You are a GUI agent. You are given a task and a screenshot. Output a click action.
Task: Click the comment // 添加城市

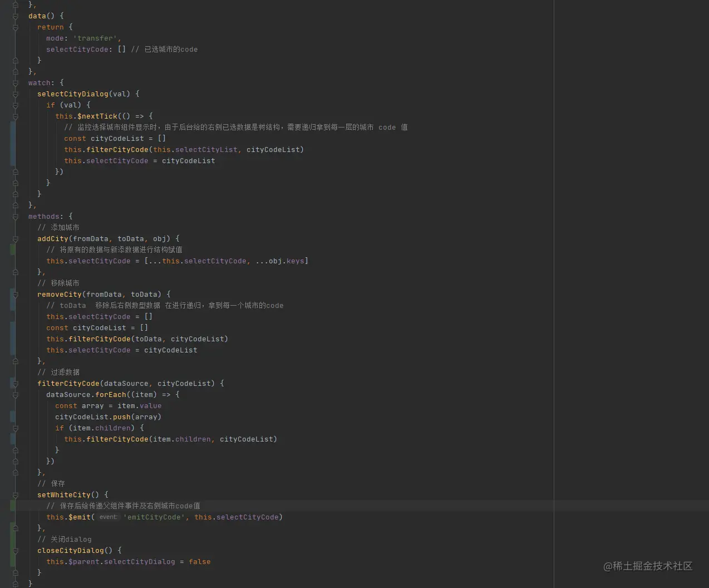(58, 228)
